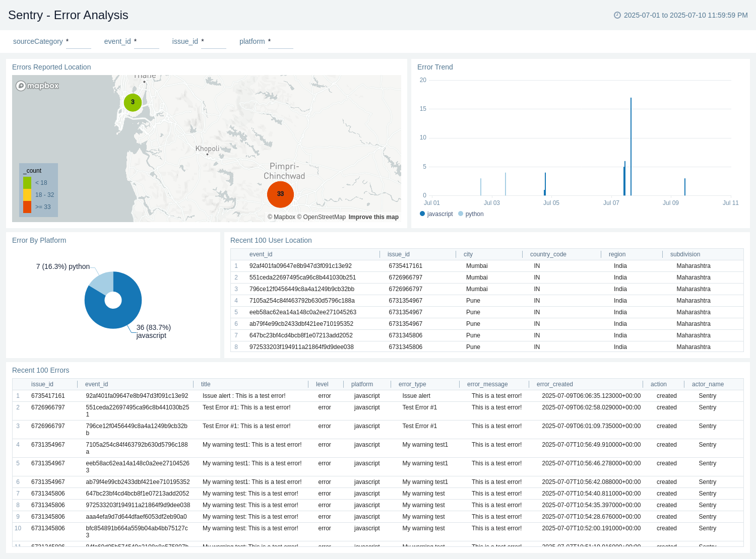Image resolution: width=756 pixels, height=559 pixels.
Task: Sort Recent 100 Errors by error_type header
Action: tap(412, 384)
